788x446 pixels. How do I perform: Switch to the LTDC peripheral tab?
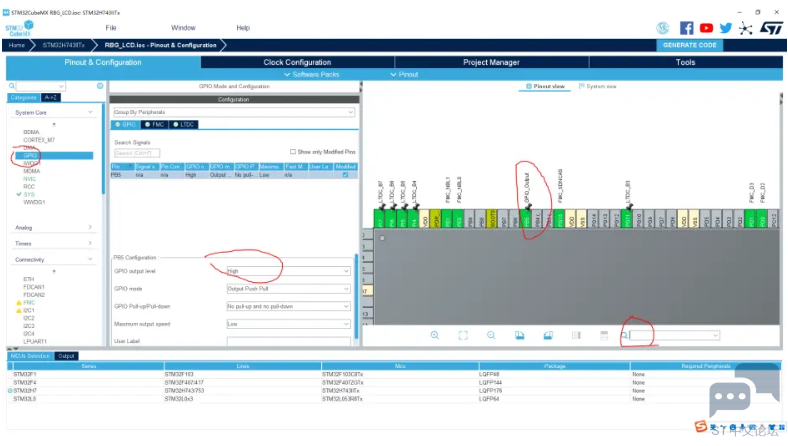183,124
